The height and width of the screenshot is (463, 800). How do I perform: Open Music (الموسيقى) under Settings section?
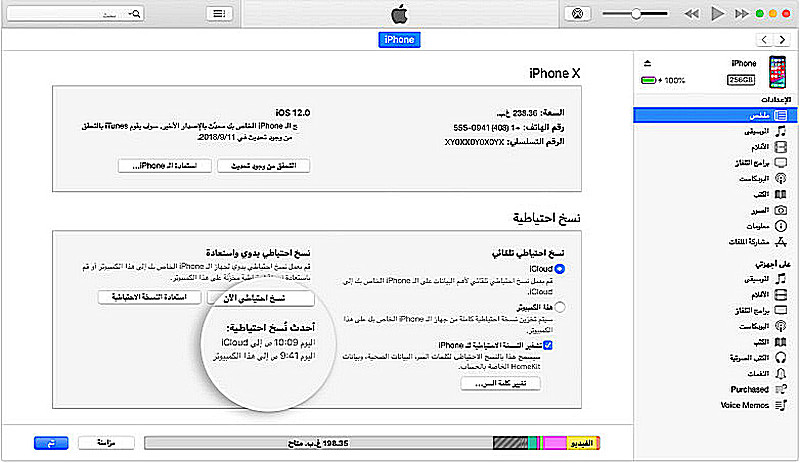click(x=765, y=132)
